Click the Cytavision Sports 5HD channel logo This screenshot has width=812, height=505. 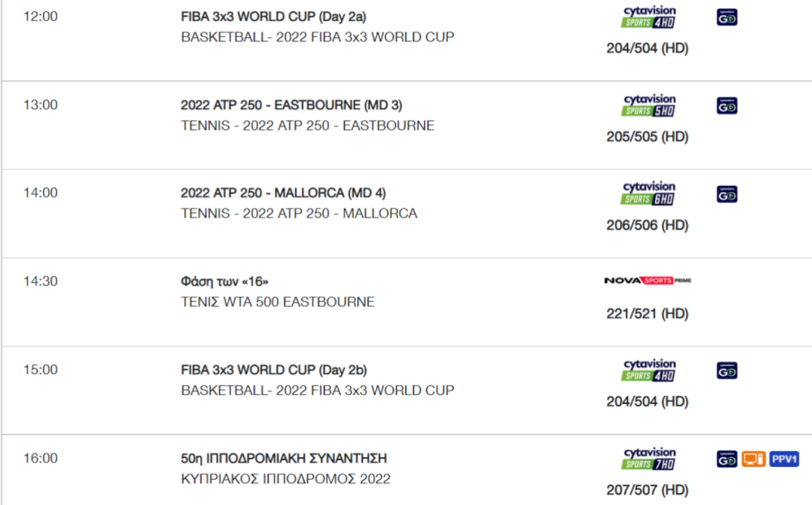(649, 106)
